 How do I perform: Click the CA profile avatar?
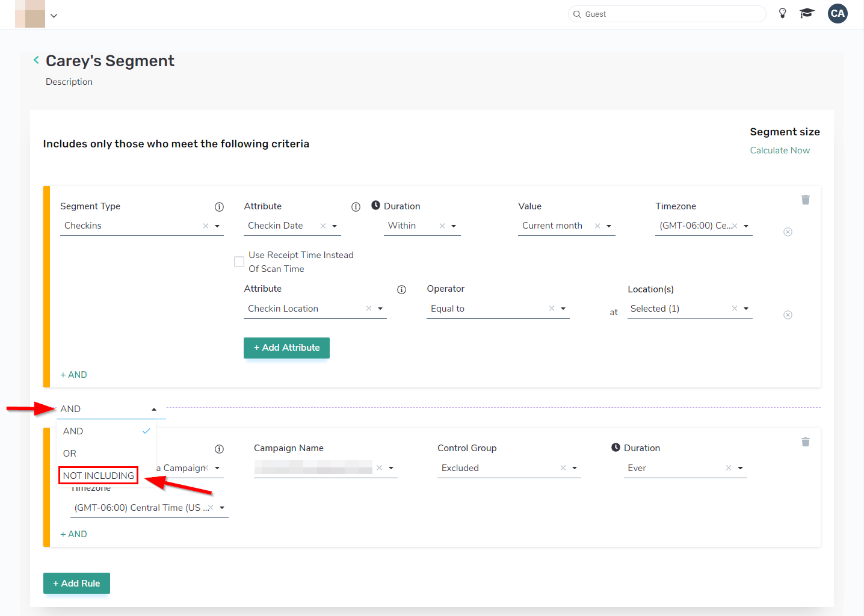[838, 13]
